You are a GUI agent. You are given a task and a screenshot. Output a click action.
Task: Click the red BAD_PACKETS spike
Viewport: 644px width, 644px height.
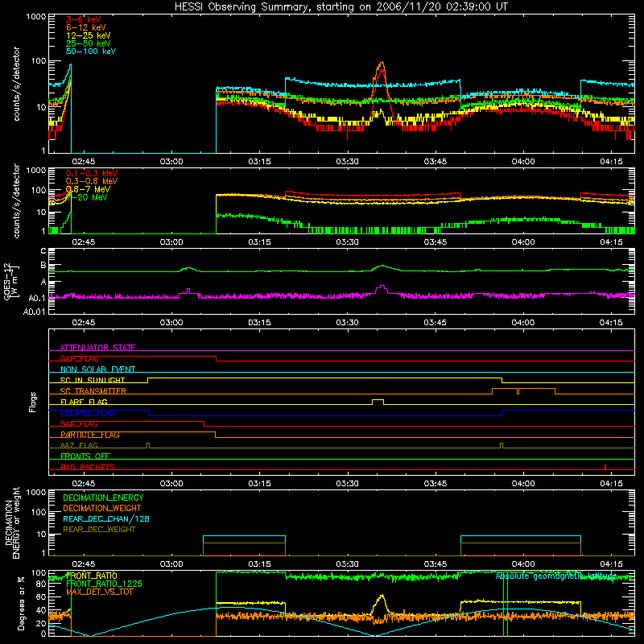point(605,467)
